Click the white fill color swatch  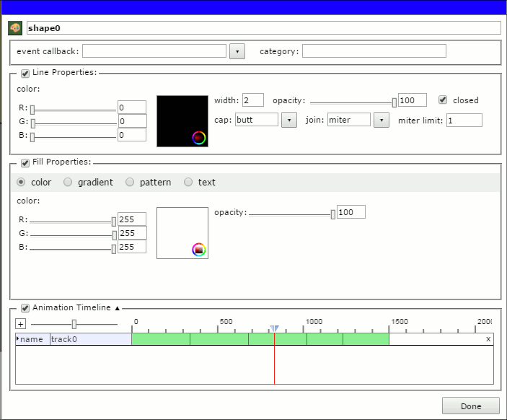(182, 233)
